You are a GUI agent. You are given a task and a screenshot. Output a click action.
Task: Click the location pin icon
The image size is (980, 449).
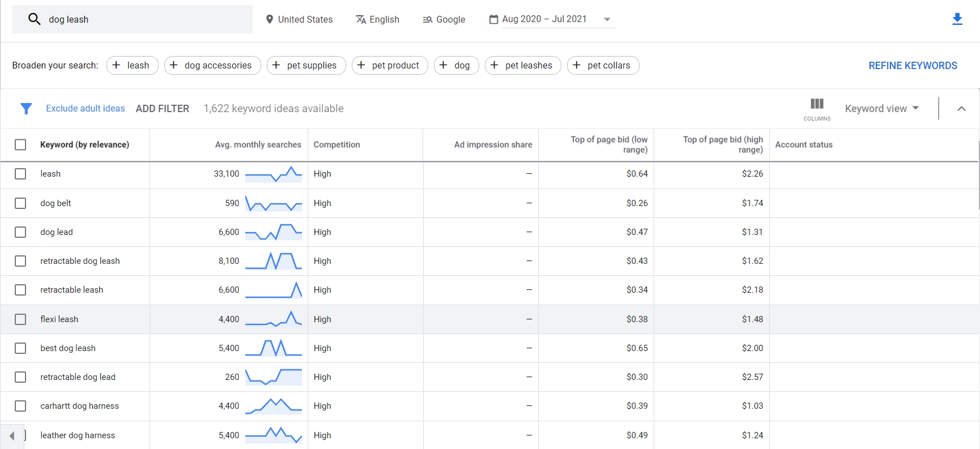[270, 19]
